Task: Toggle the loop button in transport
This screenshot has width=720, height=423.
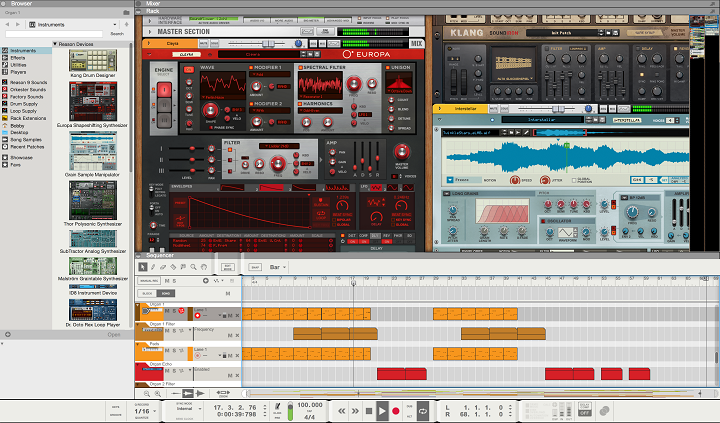Action: [421, 410]
